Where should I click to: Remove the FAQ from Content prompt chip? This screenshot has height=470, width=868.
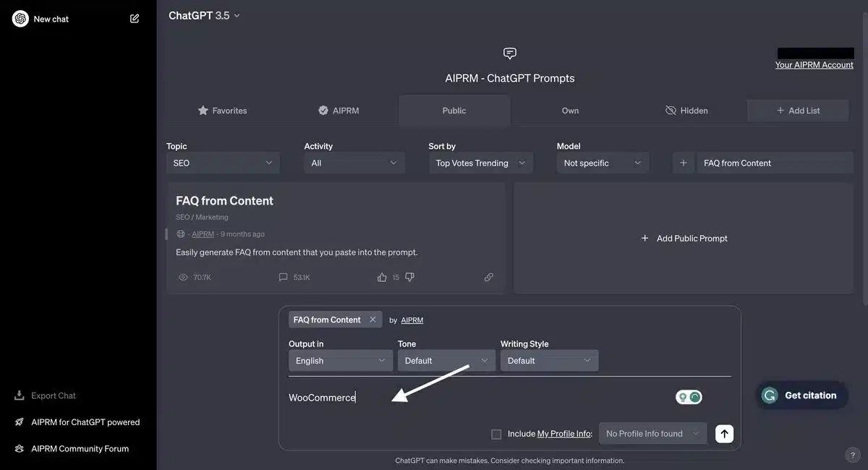coord(373,320)
